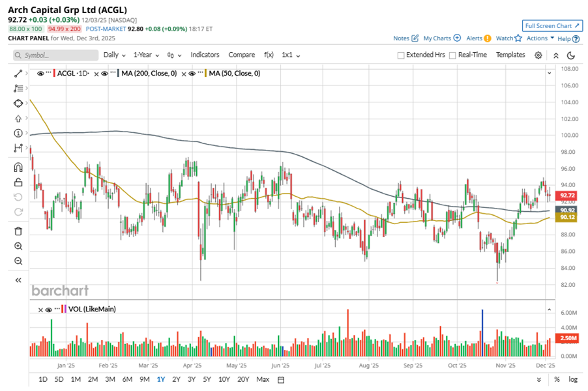Screen dimensions: 588x391
Task: Zoom in on the chart
Action: point(18,246)
